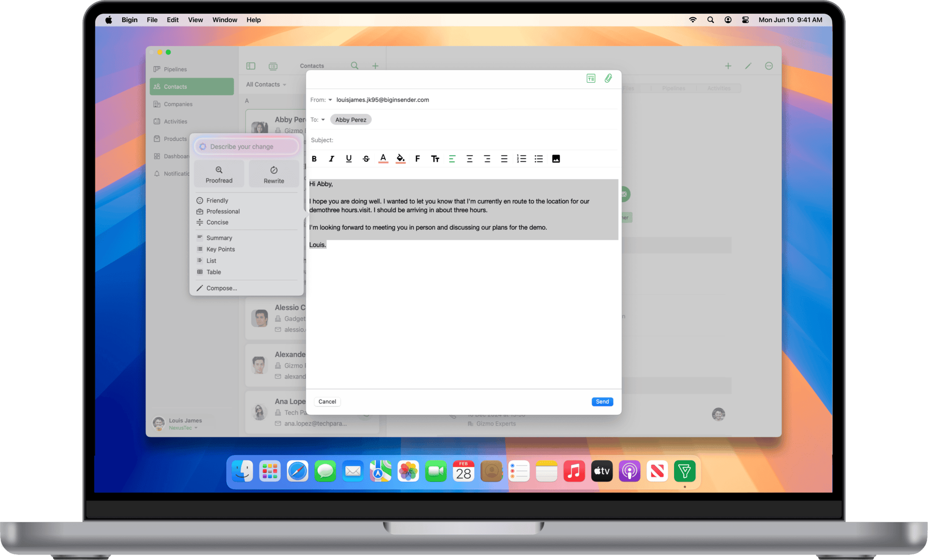Select the Abby Perez recipient chip
This screenshot has height=560, width=930.
[350, 120]
